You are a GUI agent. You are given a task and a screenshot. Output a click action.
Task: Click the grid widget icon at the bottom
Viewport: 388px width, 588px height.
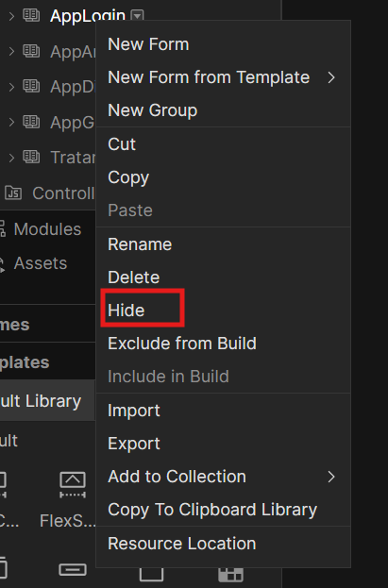coord(230,574)
